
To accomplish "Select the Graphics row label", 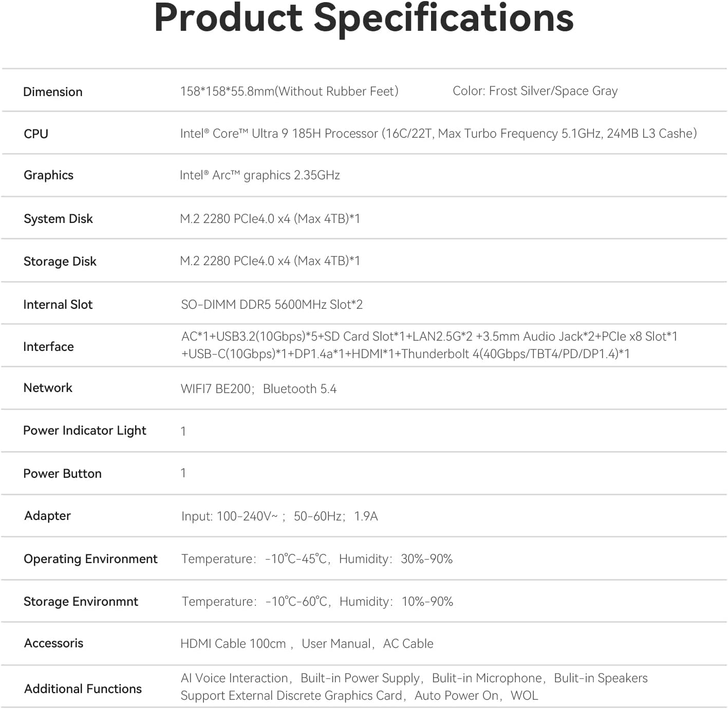I will tap(48, 175).
